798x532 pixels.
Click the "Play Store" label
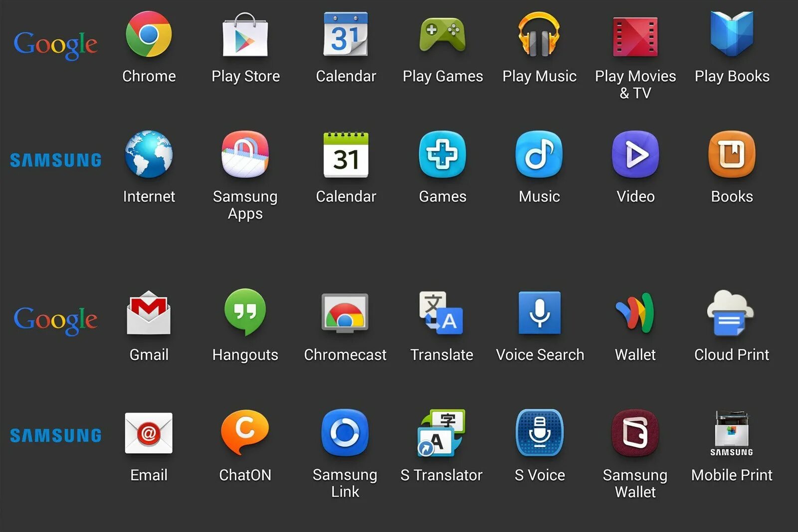point(245,77)
